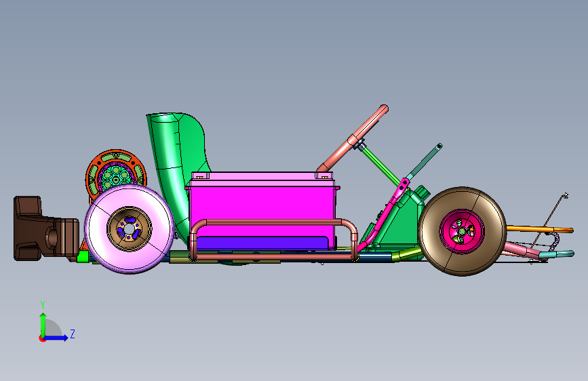Select the small bright green block by rear axle

83,257
